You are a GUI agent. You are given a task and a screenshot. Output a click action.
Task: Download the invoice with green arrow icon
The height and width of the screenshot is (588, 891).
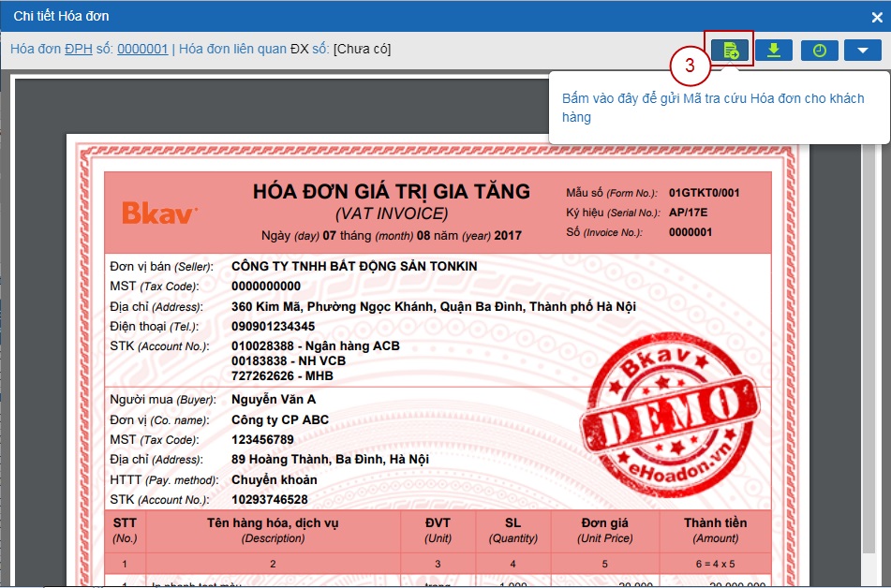pyautogui.click(x=773, y=50)
